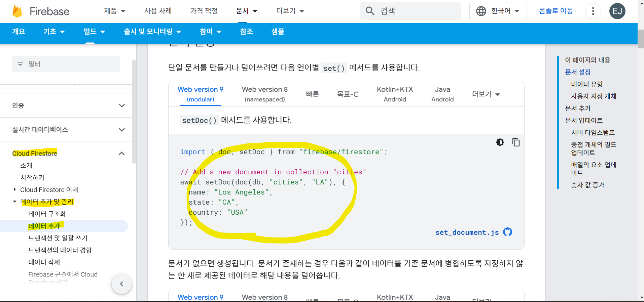
Task: Open 시작하기 in sidebar
Action: [x=32, y=178]
